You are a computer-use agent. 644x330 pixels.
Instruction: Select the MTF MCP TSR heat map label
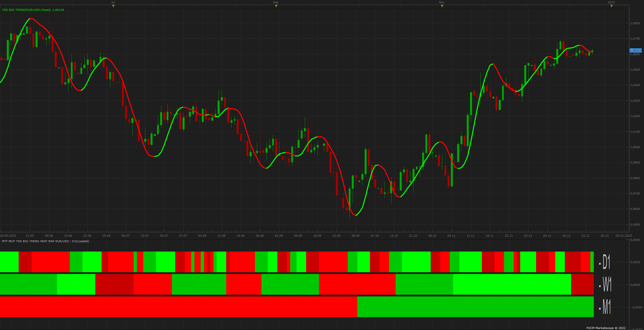45,241
